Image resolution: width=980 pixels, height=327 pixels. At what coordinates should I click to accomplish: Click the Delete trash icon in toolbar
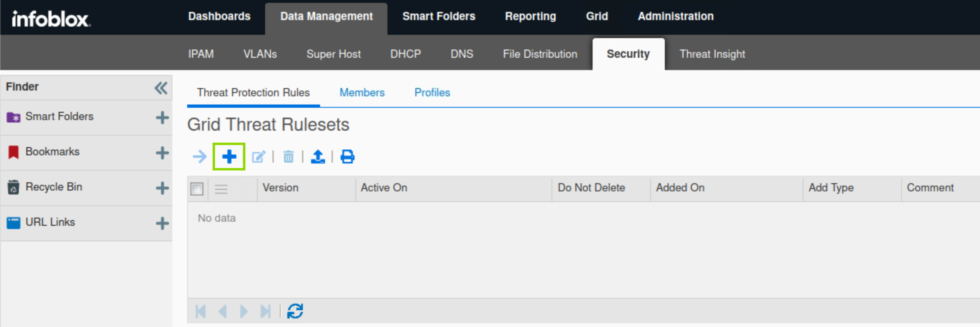coord(289,157)
